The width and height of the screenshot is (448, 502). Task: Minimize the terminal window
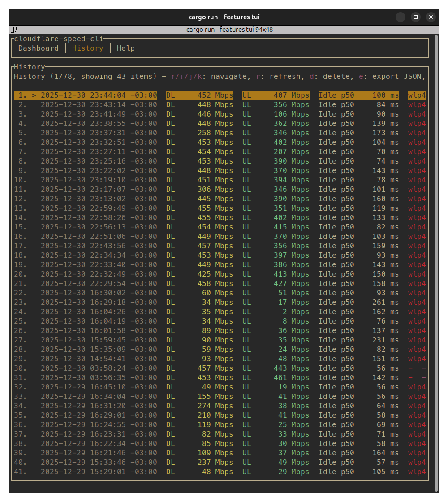(x=401, y=17)
